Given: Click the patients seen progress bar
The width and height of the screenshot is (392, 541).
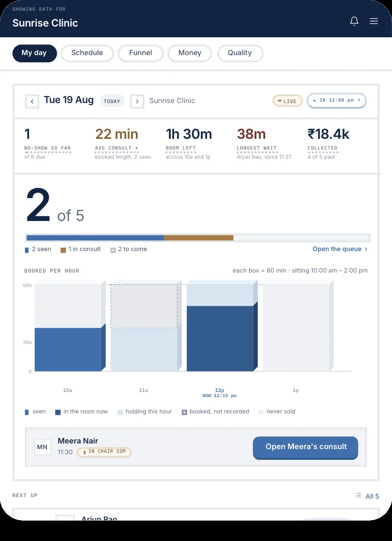Looking at the screenshot, I should tap(198, 238).
